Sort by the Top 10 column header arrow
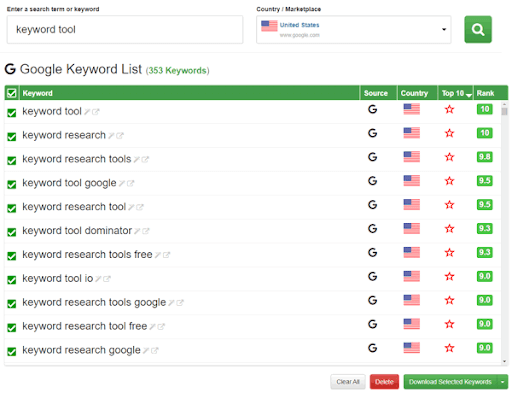The width and height of the screenshot is (512, 393). 469,95
